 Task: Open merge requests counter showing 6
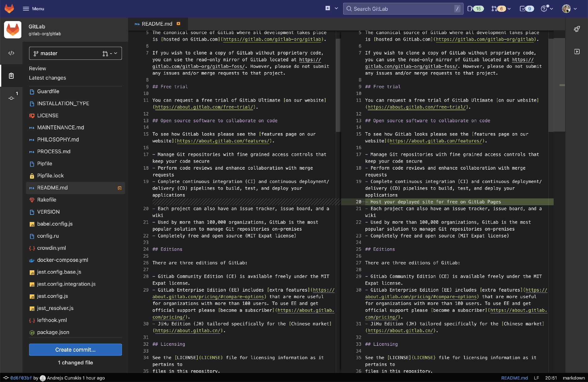[x=498, y=9]
